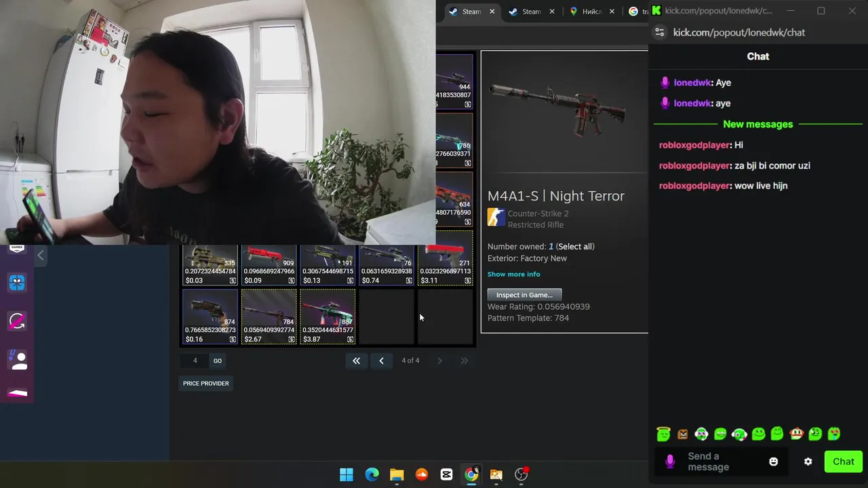Close the first Steam tab
The height and width of the screenshot is (488, 868).
(492, 12)
